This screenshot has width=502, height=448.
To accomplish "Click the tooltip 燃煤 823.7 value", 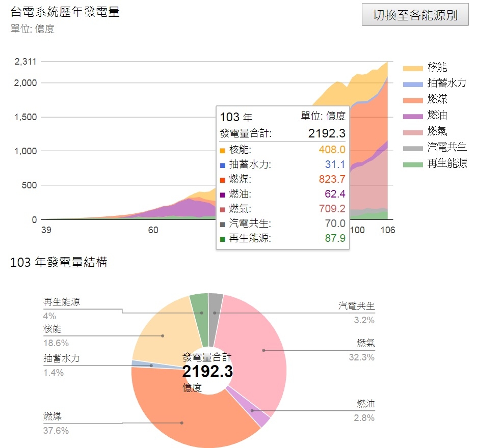I will click(332, 179).
